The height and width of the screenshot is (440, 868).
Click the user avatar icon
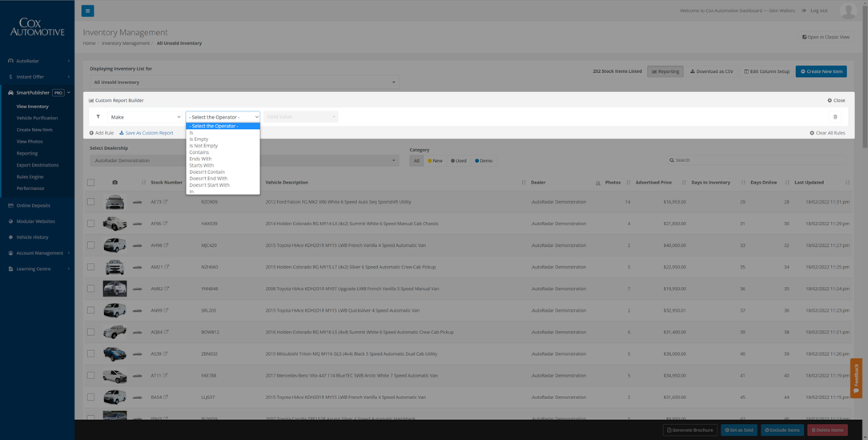coord(848,10)
